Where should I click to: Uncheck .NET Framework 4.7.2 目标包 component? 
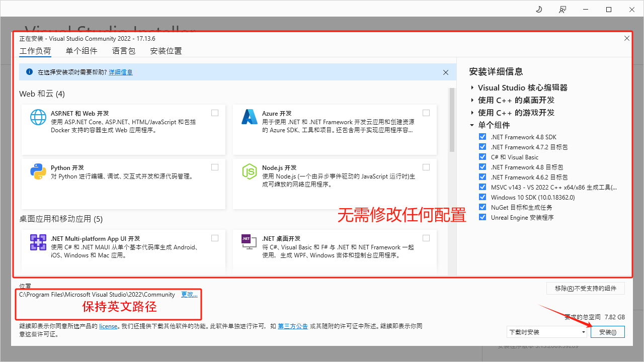tap(483, 147)
